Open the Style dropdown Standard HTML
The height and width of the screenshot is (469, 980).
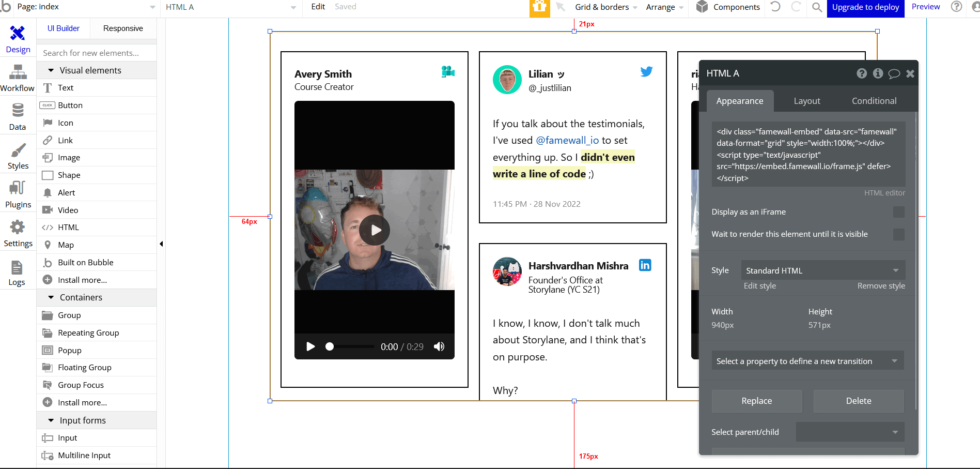point(822,270)
